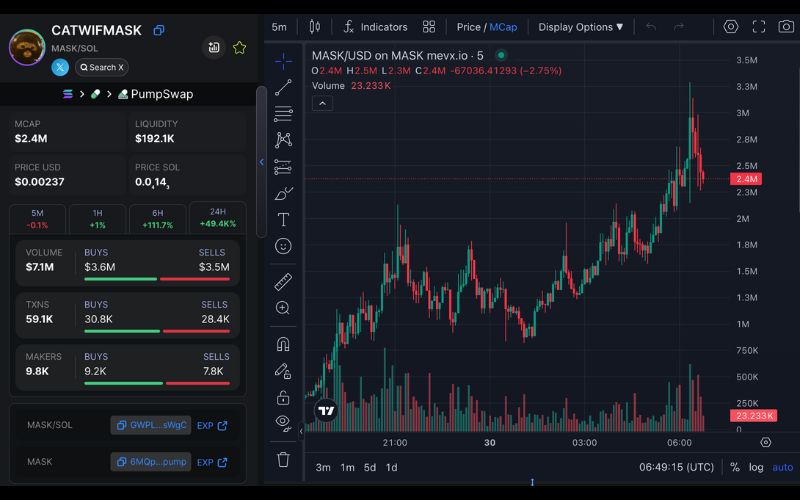Viewport: 800px width, 500px height.
Task: Undo the last chart action
Action: [651, 27]
